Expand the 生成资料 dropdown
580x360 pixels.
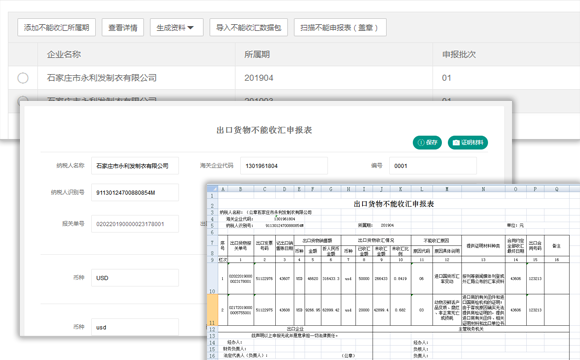coord(176,27)
